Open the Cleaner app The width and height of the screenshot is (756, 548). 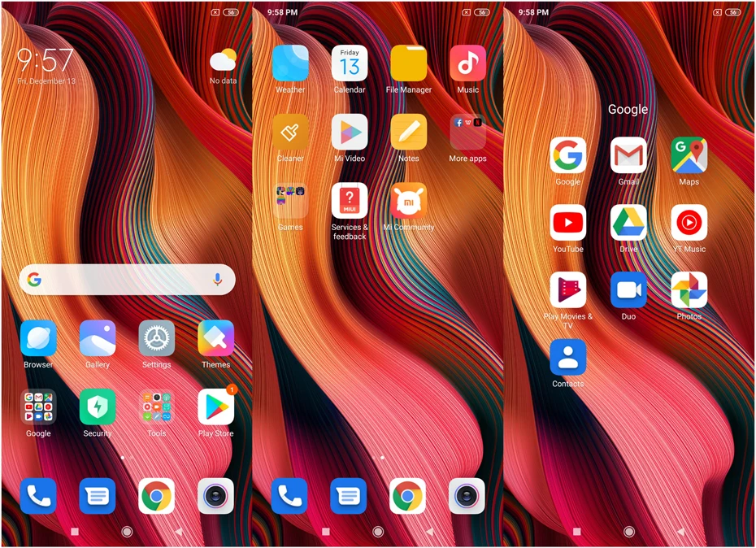click(290, 132)
